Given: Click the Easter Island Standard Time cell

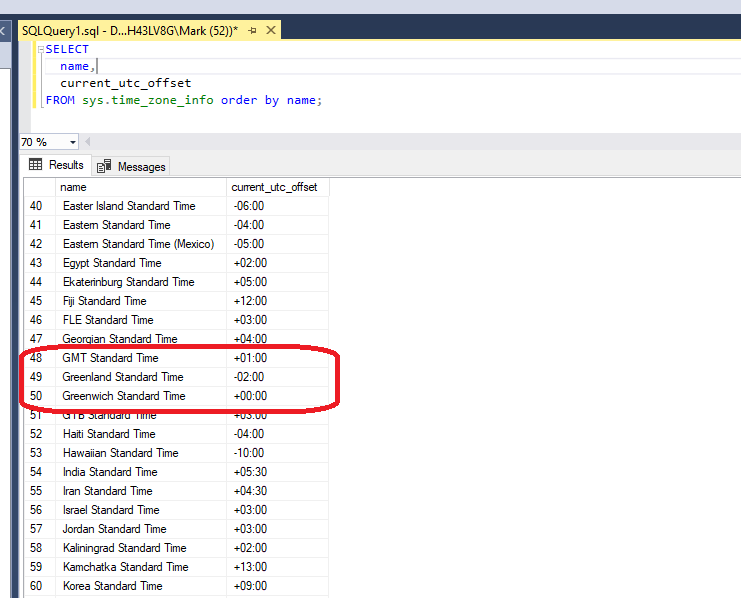Looking at the screenshot, I should pos(129,206).
